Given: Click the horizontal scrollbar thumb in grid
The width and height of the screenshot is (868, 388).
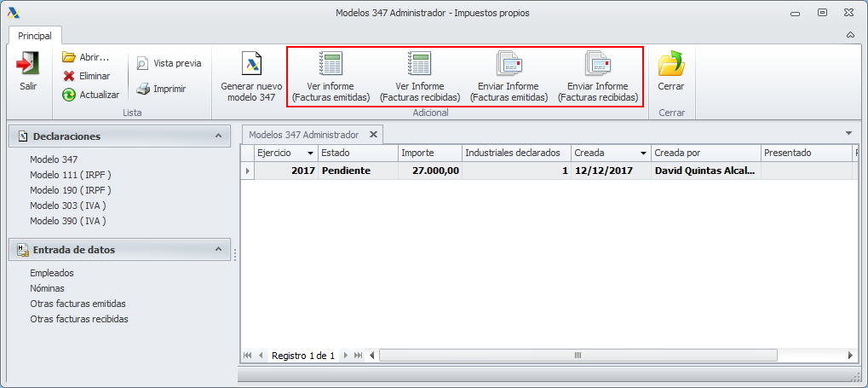Looking at the screenshot, I should [578, 356].
